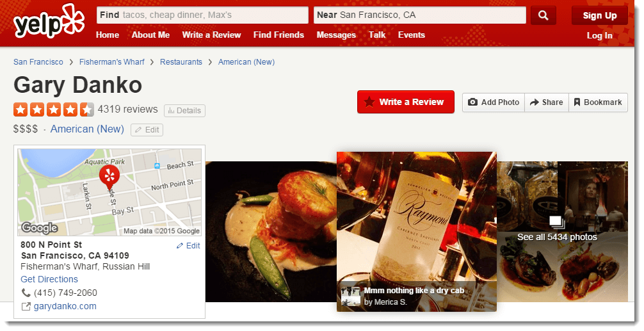Click Get Directions
This screenshot has height=331, width=644.
coord(49,279)
